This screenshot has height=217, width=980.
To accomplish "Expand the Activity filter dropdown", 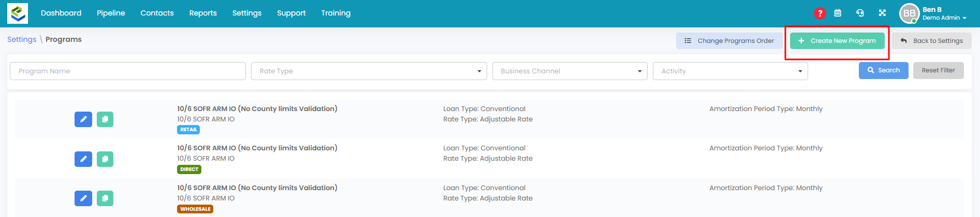I will [x=730, y=71].
